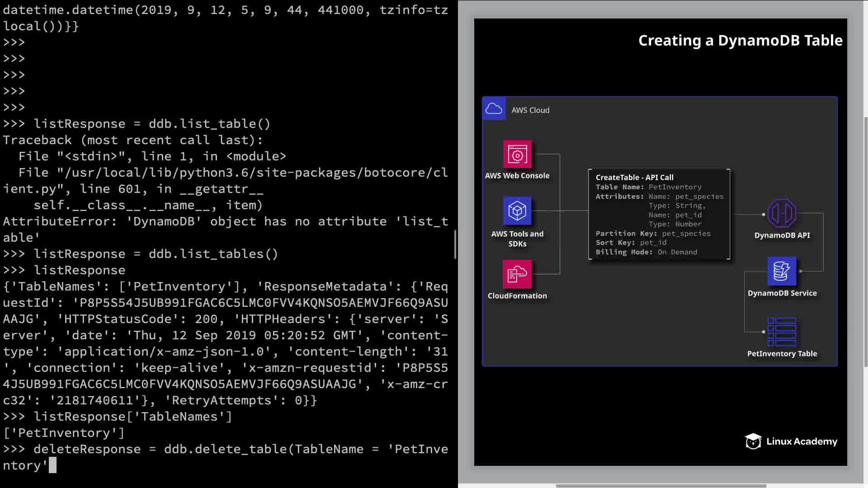Click the CloudFormation icon
Image resolution: width=868 pixels, height=488 pixels.
tap(517, 274)
